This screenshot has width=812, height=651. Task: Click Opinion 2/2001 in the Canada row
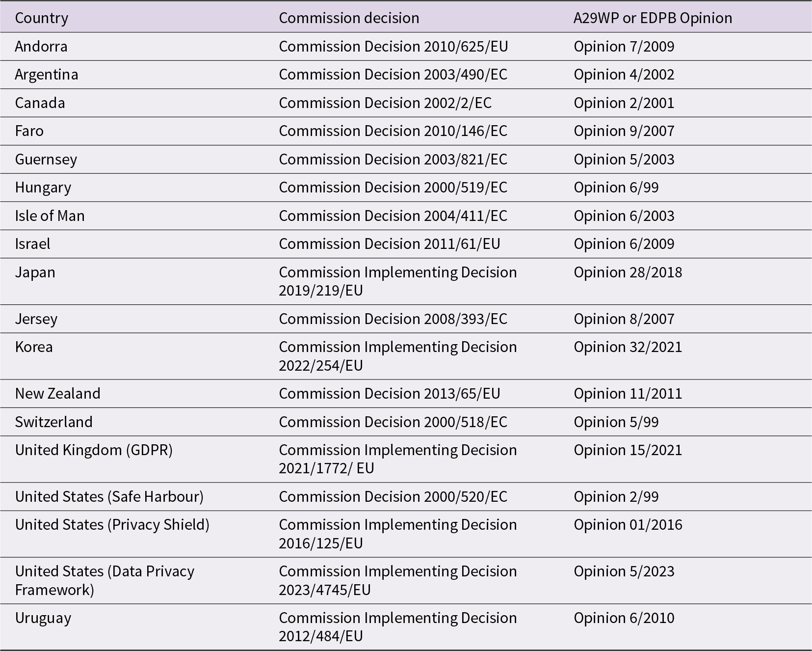624,103
